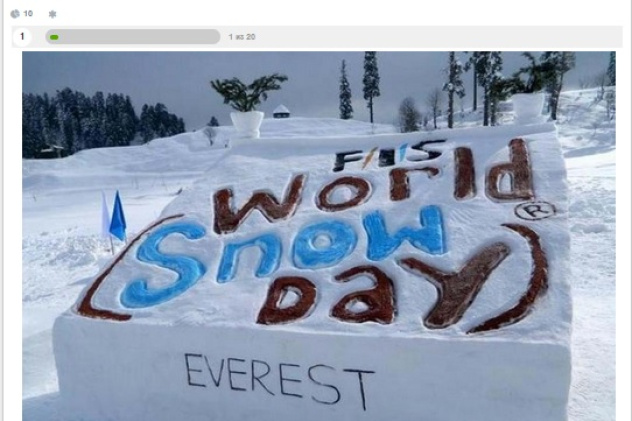Screen dimensions: 632x421
Task: Click the EVEREST lettering on the snow block
Action: [279, 381]
